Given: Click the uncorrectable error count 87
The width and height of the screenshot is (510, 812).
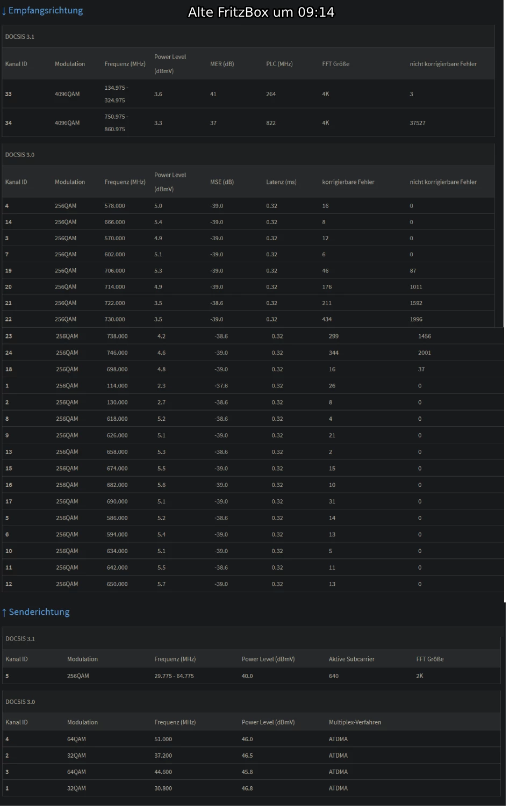Looking at the screenshot, I should 413,271.
